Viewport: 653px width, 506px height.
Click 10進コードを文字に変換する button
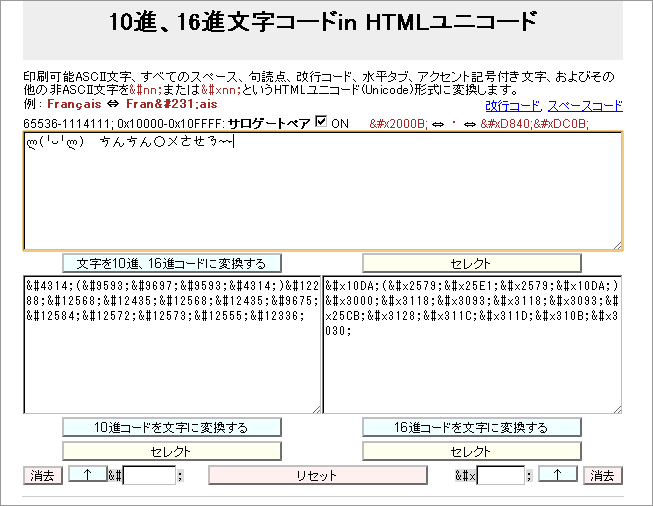172,427
